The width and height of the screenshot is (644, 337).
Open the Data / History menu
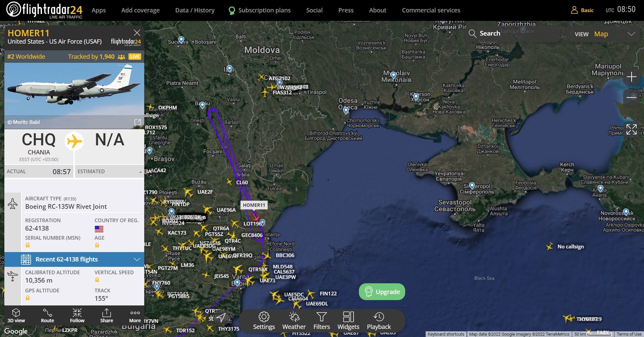tap(195, 10)
